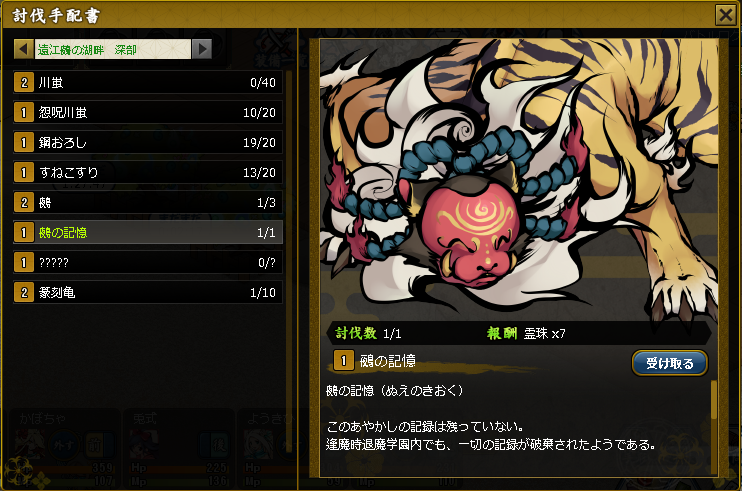Claim reward with 受け取る button
Screen dimensions: 742x491
(670, 363)
